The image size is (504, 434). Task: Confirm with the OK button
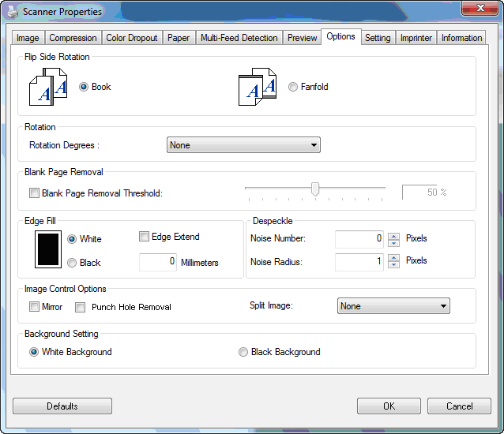click(389, 406)
